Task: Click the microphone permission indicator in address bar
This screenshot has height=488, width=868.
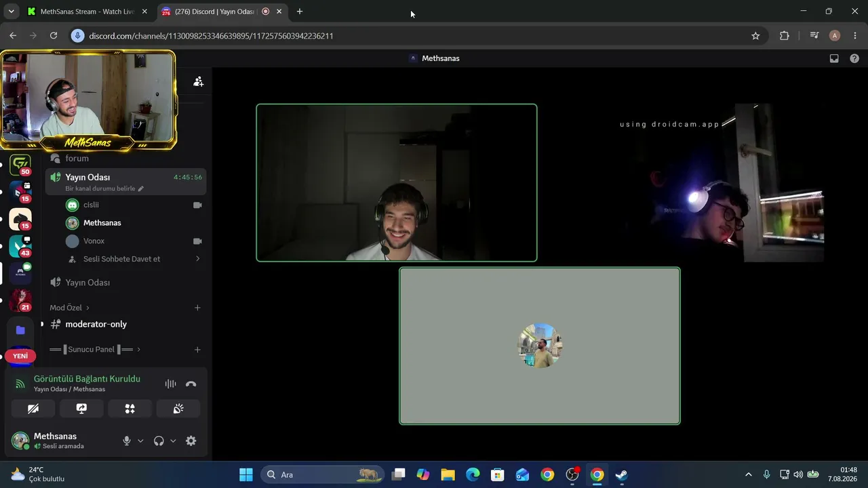Action: (78, 36)
